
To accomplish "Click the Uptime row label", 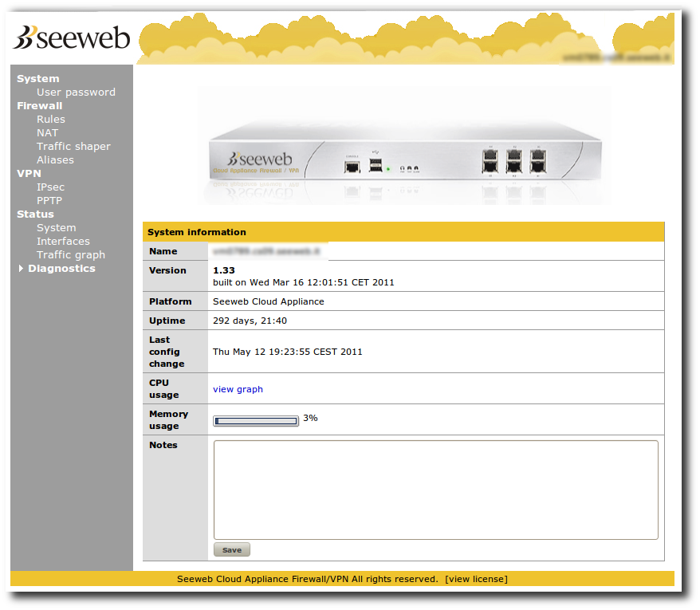I will 167,321.
